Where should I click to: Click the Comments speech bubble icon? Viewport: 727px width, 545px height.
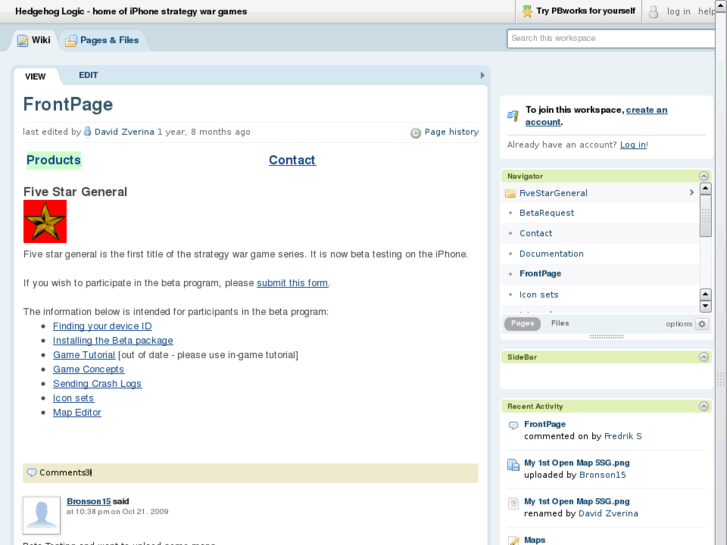[32, 473]
